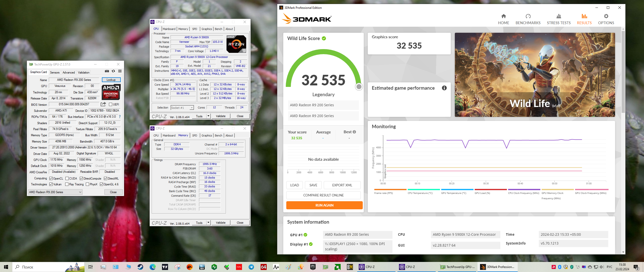Click the 3DMark vertical scrollbar
Viewport: 644px width, 272px height.
coord(623,72)
